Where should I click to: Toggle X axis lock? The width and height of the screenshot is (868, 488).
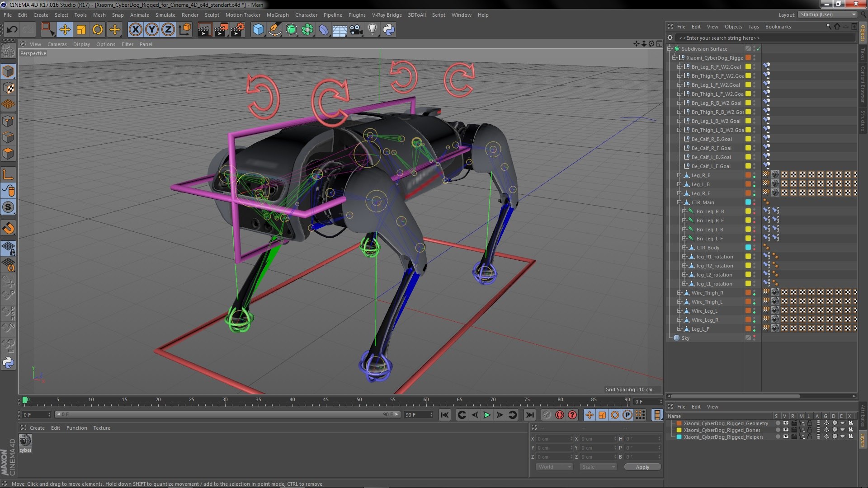pos(135,30)
